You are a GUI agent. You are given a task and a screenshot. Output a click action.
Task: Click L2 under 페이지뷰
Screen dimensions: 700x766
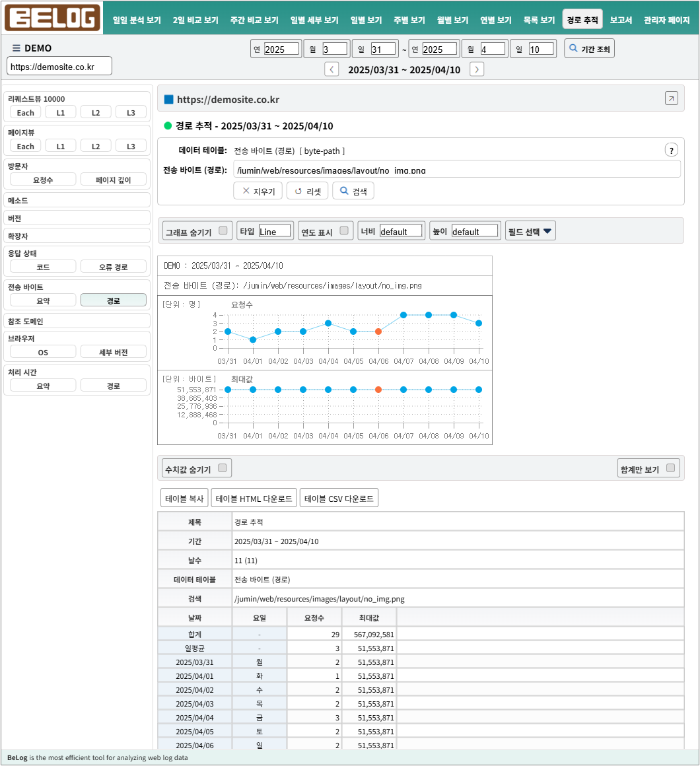click(x=96, y=146)
